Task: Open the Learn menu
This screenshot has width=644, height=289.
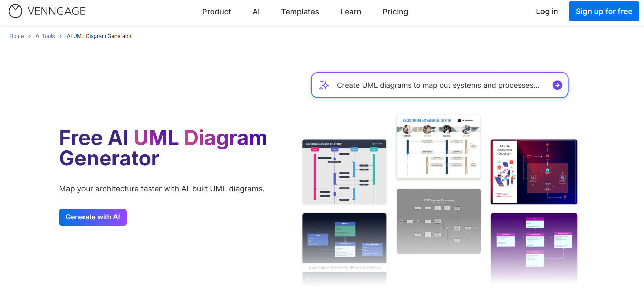Action: 351,12
